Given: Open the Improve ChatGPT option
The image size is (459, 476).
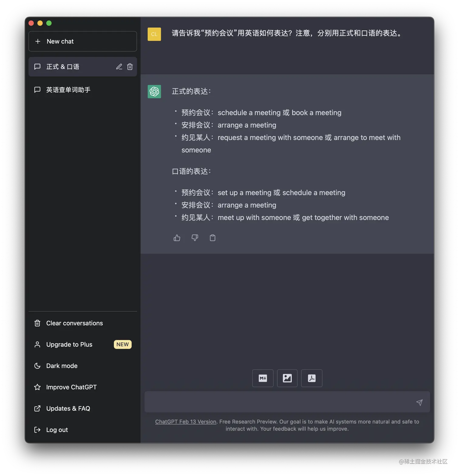Looking at the screenshot, I should 83,387.
